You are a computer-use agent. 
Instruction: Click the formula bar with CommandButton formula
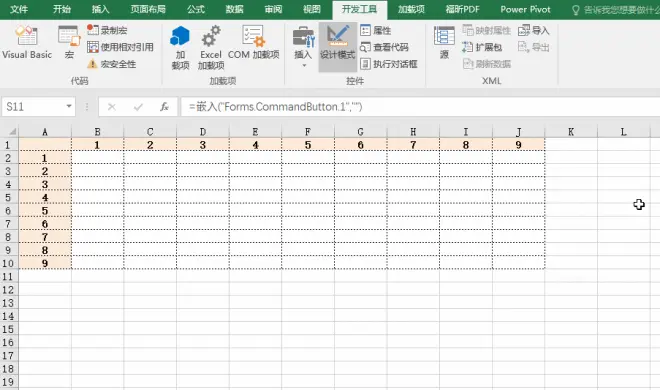(420, 107)
